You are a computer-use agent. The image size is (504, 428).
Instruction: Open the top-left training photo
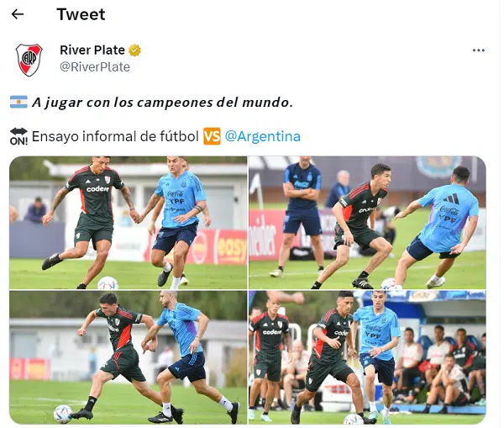[x=129, y=223]
